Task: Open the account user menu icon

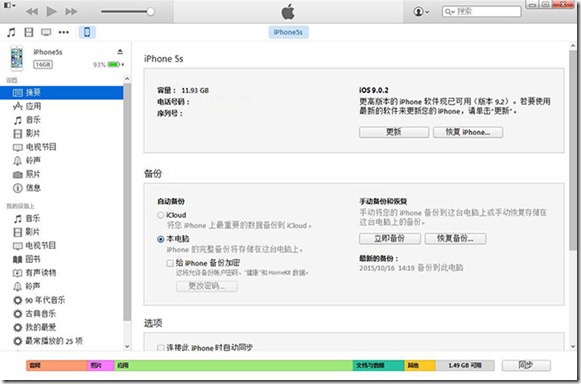Action: click(421, 12)
